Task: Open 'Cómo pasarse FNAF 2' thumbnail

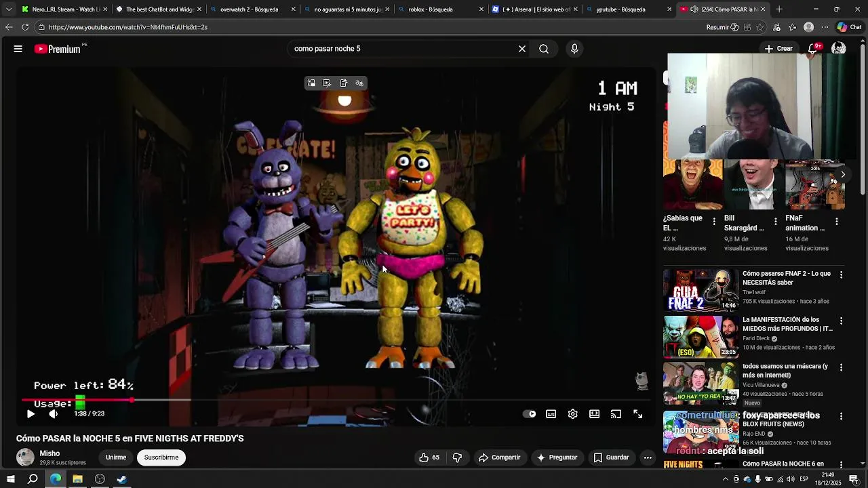Action: click(x=701, y=290)
